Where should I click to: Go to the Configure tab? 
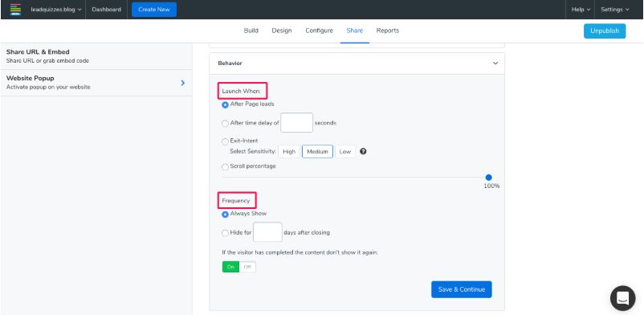[x=319, y=31]
